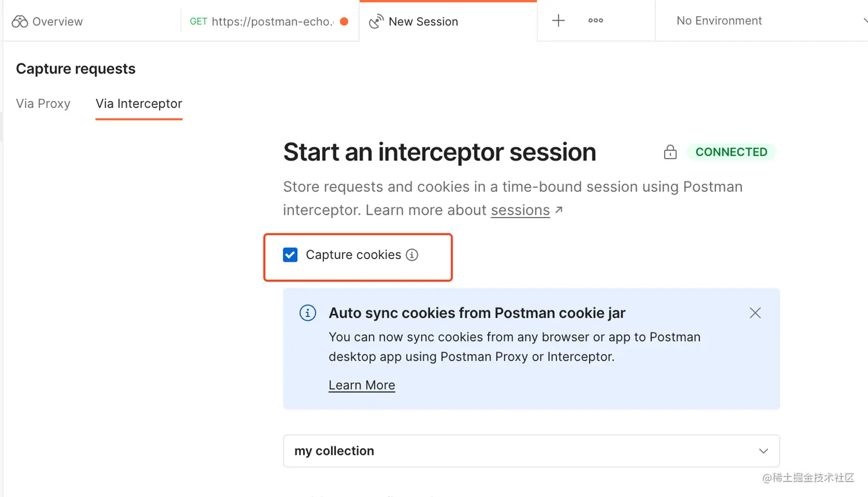Disable cookie capturing for the session

click(290, 255)
